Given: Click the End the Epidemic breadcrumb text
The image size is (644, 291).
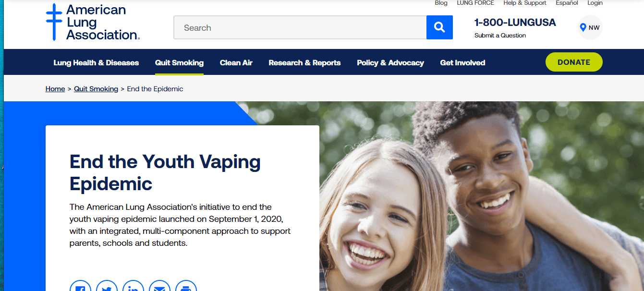Looking at the screenshot, I should coord(155,89).
